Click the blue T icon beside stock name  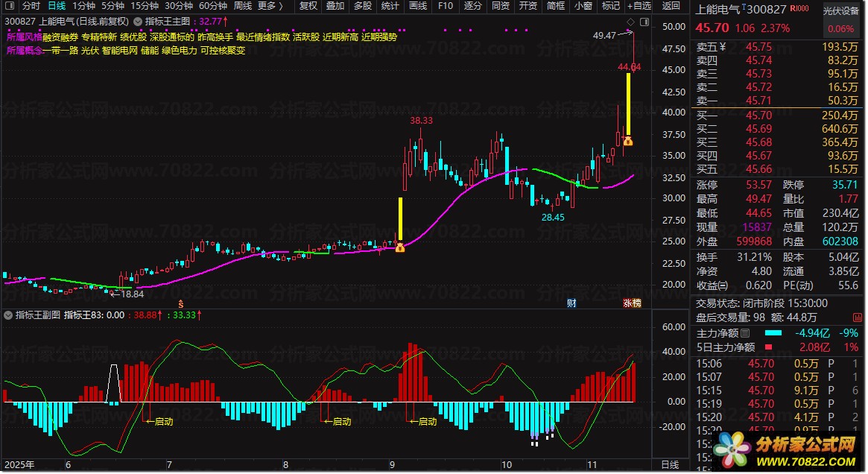pos(744,5)
